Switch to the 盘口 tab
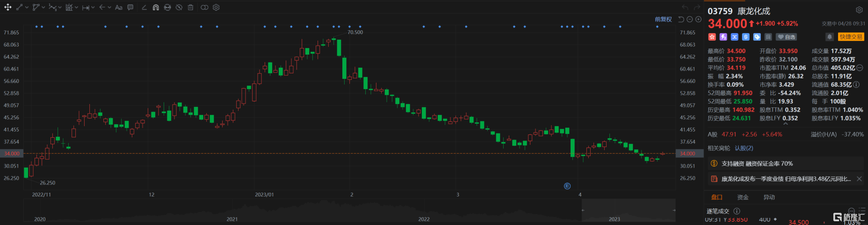 [716, 197]
